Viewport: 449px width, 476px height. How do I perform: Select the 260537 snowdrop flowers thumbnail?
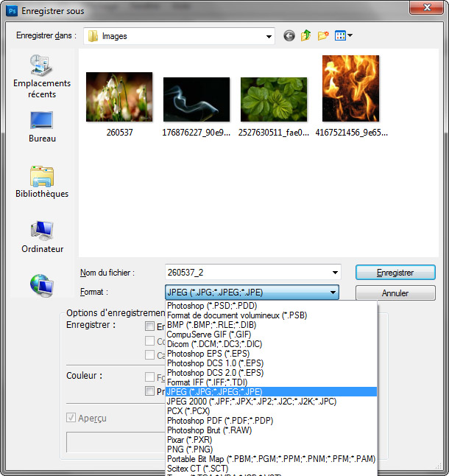tap(119, 97)
